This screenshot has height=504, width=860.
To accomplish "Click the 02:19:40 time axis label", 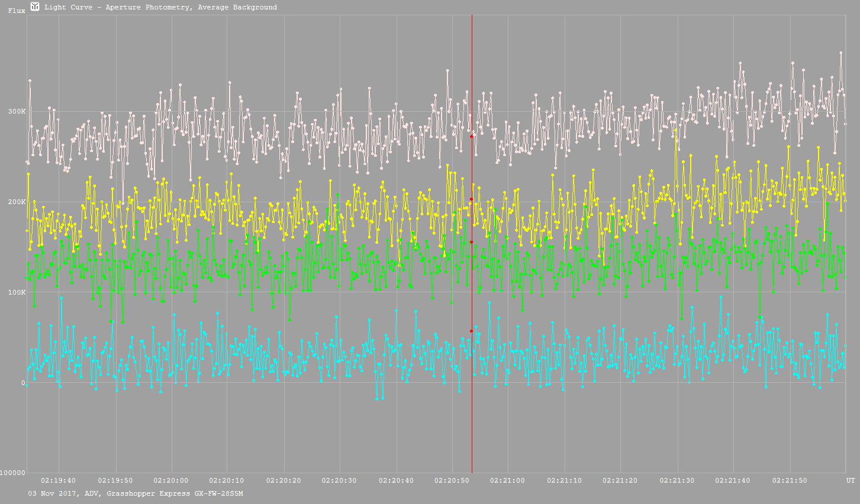I will click(59, 481).
